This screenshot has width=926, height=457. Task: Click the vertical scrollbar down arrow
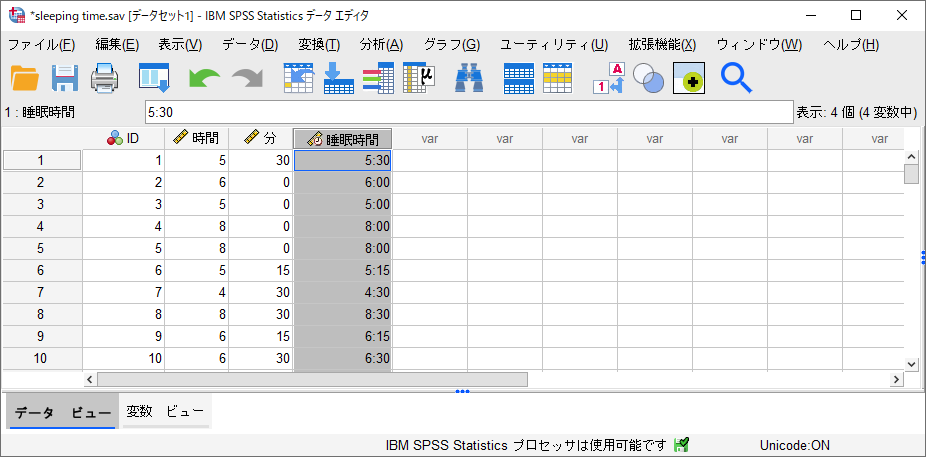[912, 364]
